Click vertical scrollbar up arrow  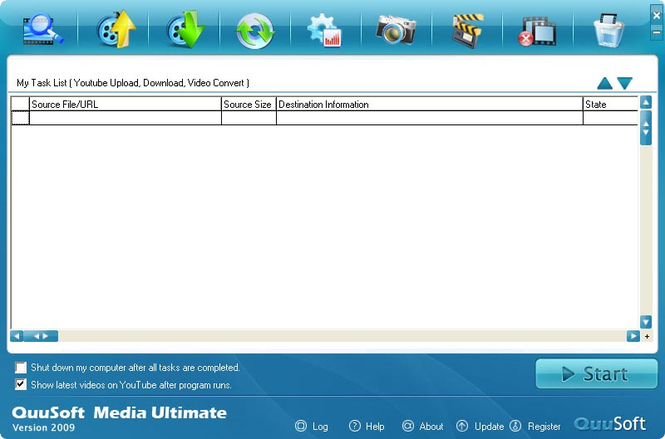[645, 102]
